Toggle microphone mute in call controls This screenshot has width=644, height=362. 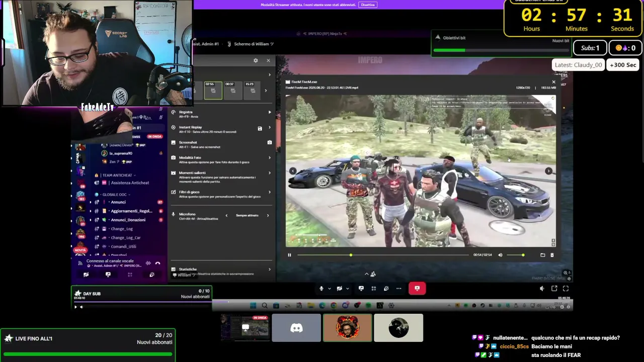[x=321, y=289]
